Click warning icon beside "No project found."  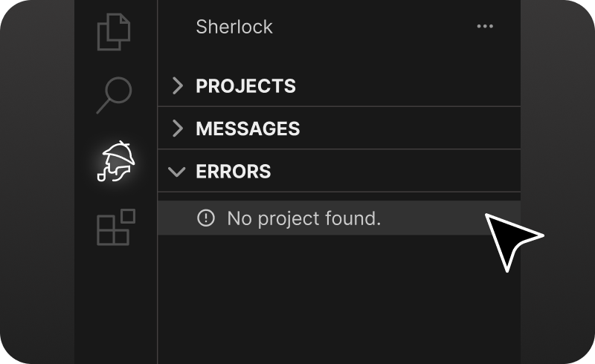point(205,218)
